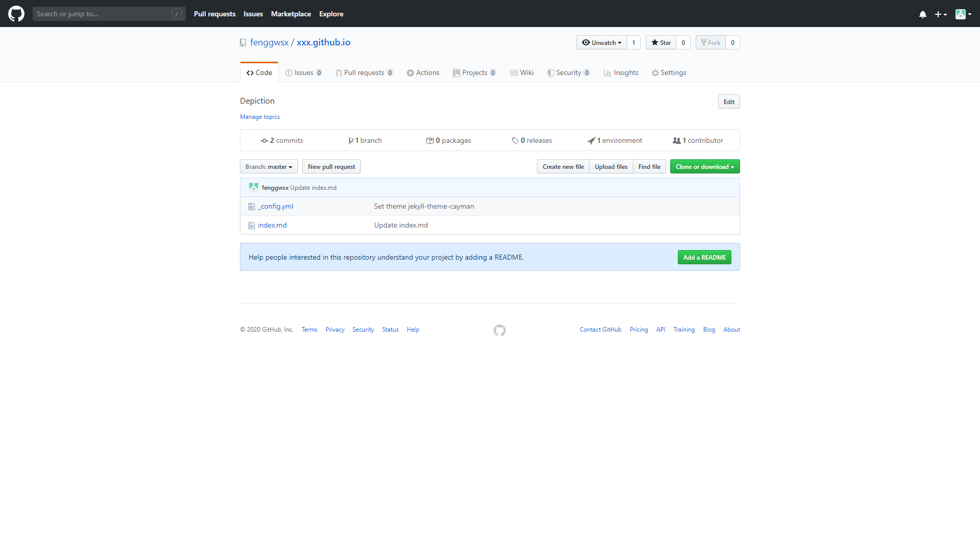Star this repository

coord(660,42)
